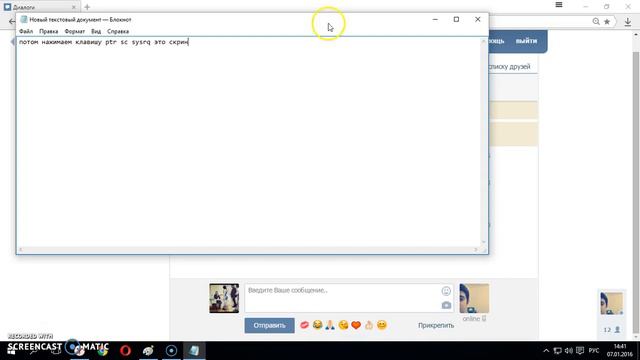Switch keyboard language РУС indicator
The width and height of the screenshot is (640, 360).
[x=594, y=351]
